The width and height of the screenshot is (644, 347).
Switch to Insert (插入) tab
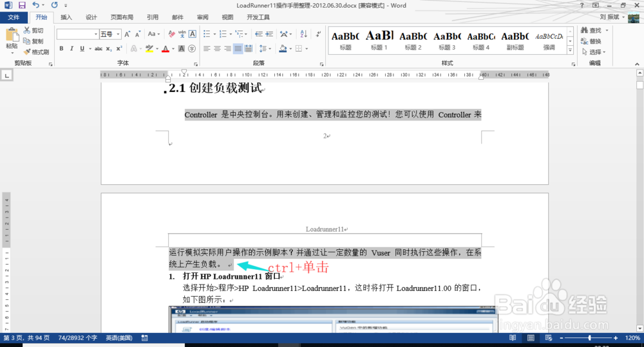66,17
